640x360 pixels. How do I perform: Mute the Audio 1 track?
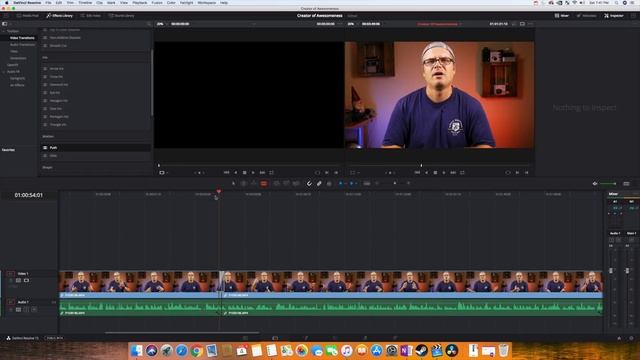tap(34, 310)
